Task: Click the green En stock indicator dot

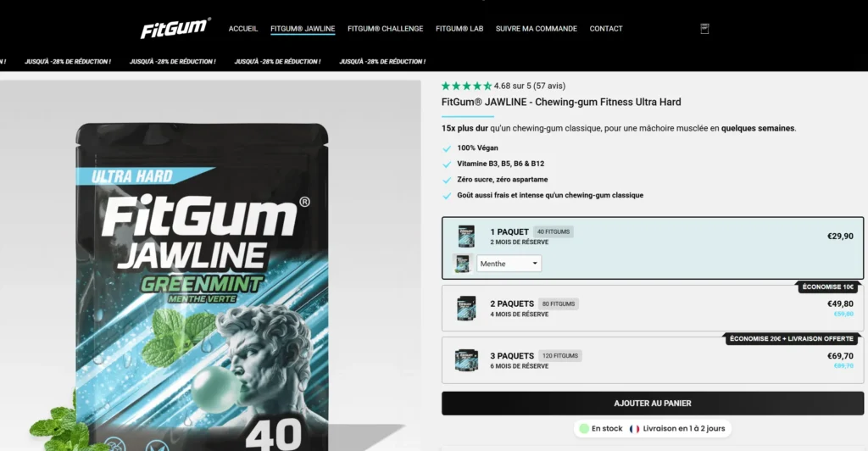Action: [x=584, y=428]
